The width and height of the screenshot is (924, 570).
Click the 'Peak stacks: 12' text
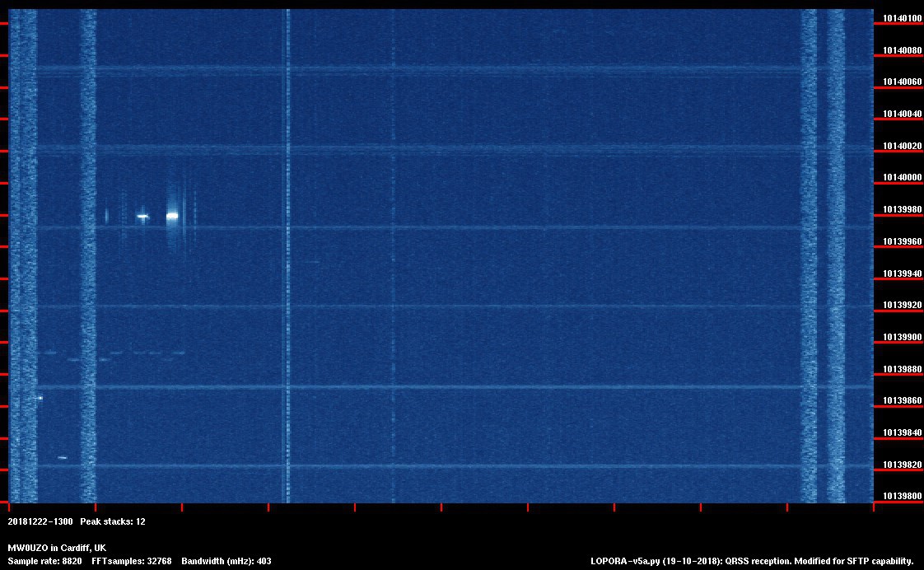coord(113,521)
